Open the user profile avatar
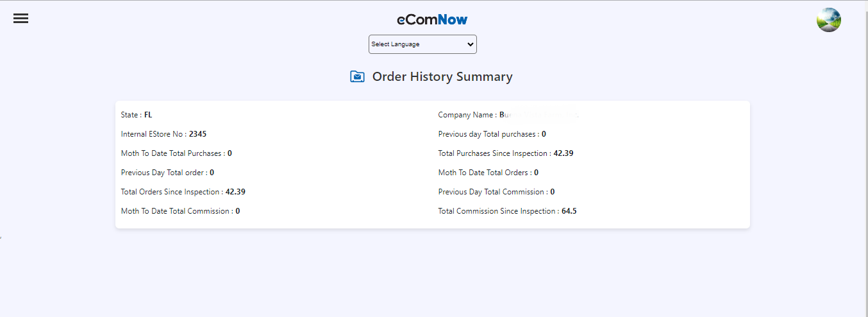The image size is (868, 317). pos(828,20)
